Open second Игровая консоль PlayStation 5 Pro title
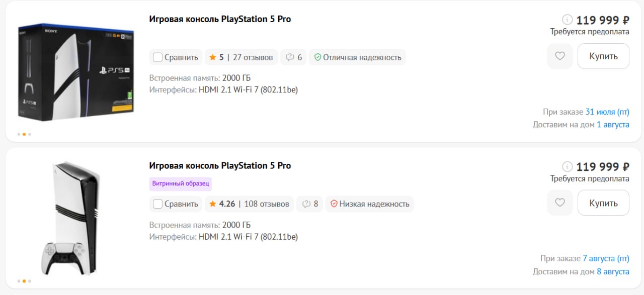The height and width of the screenshot is (295, 644). [220, 166]
